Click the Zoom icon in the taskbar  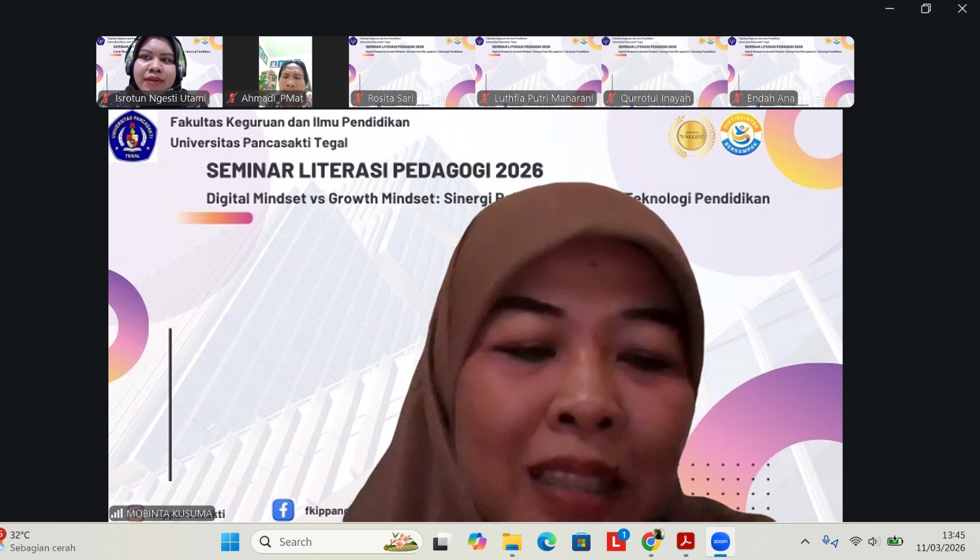pyautogui.click(x=720, y=542)
